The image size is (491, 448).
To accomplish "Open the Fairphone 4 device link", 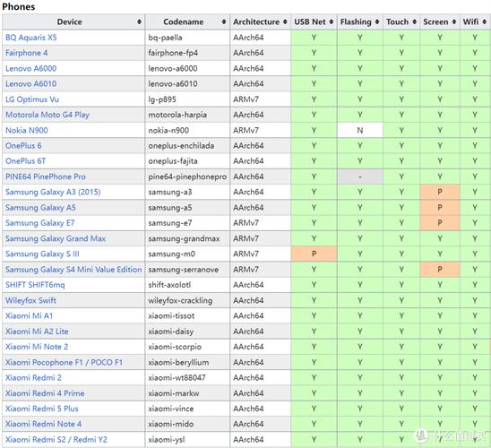I will point(26,53).
